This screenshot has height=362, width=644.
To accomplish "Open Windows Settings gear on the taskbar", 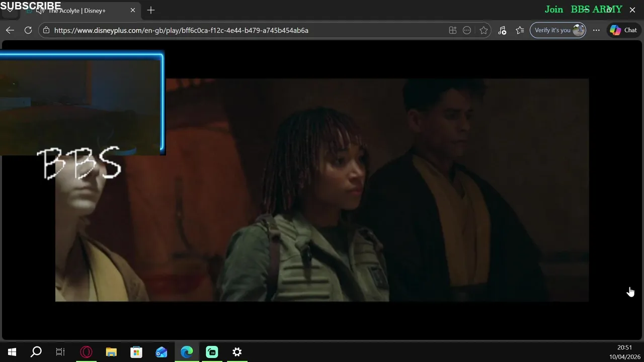I will (237, 352).
